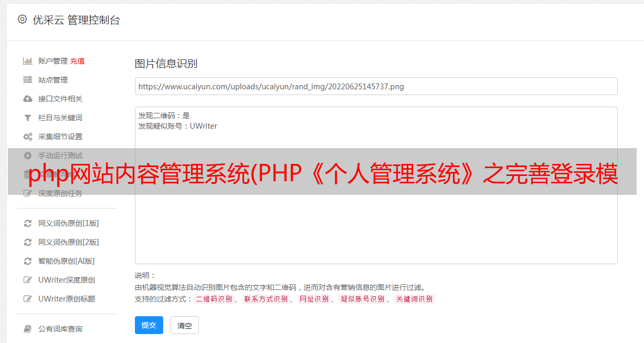Open the funnel icon for 栏目与关键词
The image size is (644, 343).
(x=28, y=118)
